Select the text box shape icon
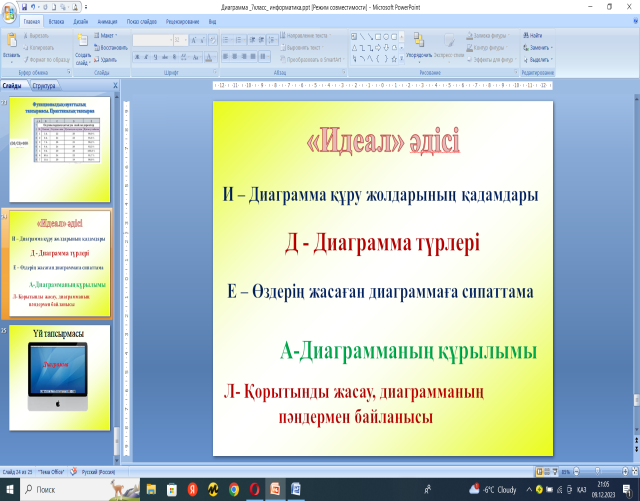640x501 pixels. [354, 37]
